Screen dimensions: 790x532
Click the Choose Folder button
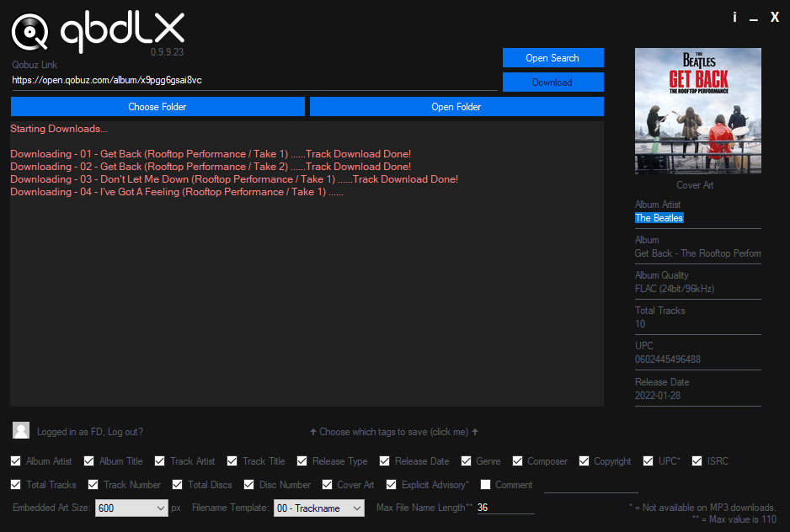(157, 107)
